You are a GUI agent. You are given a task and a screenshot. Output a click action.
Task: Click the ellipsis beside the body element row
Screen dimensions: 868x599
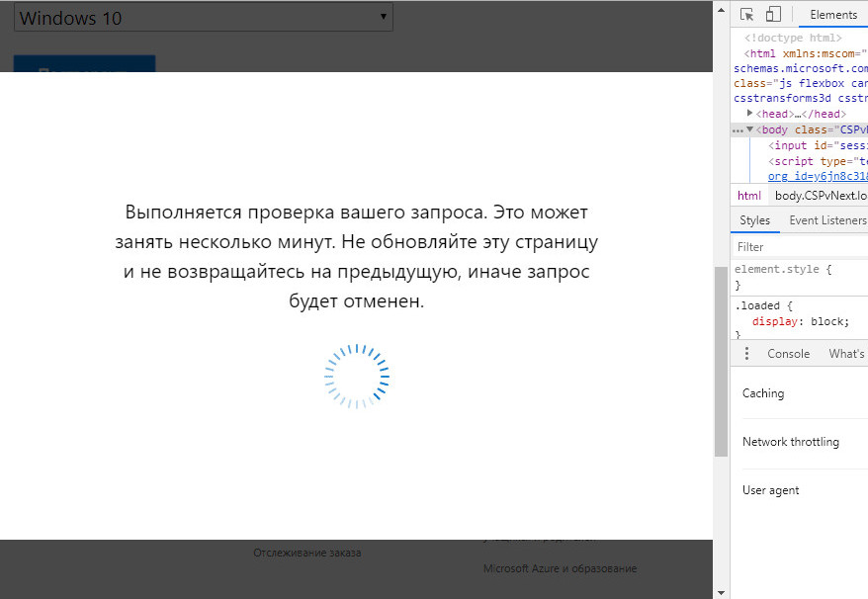(x=738, y=130)
